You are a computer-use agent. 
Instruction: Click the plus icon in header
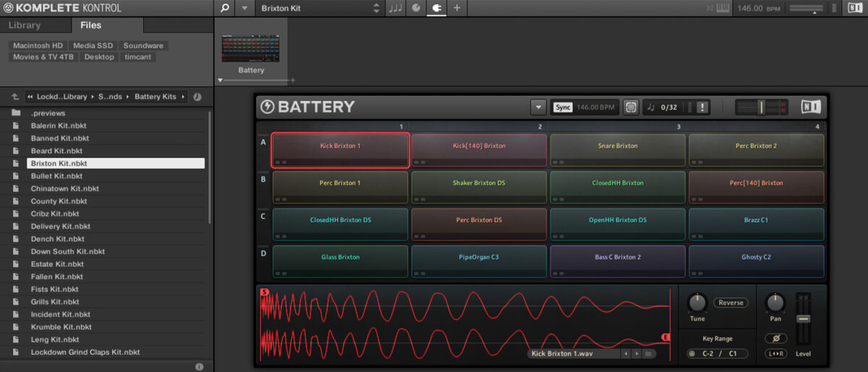tap(456, 8)
